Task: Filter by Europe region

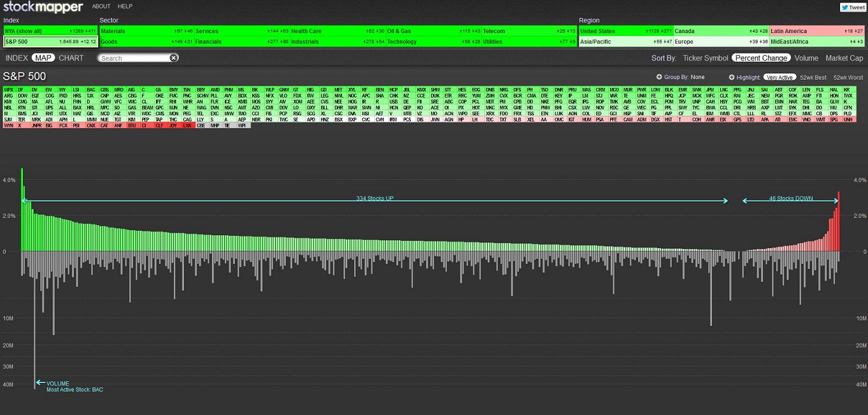Action: (722, 41)
